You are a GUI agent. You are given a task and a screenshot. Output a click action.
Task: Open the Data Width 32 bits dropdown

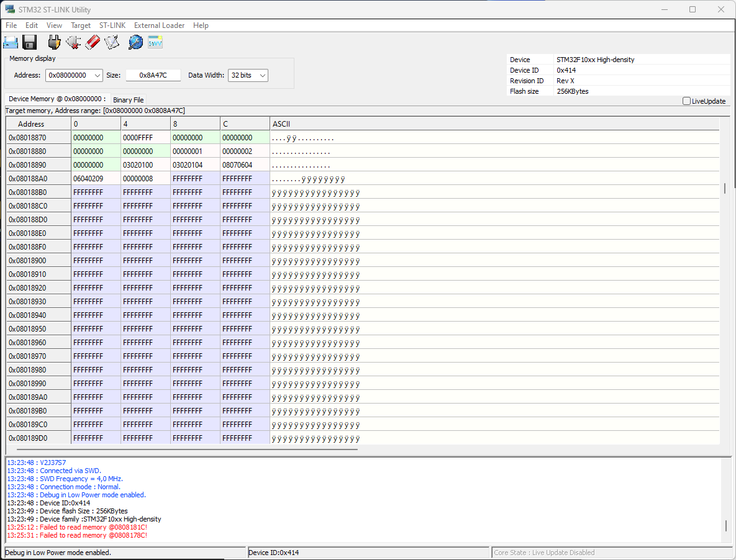(x=248, y=76)
